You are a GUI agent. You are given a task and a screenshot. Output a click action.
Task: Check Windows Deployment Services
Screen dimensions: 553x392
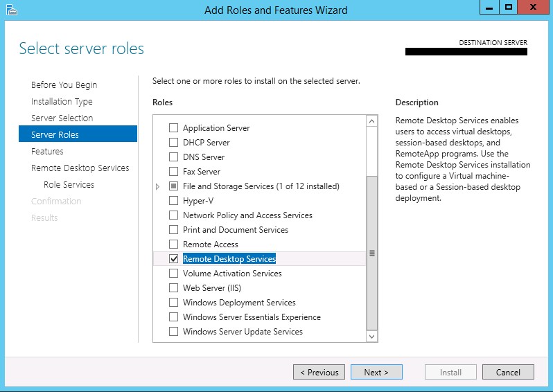point(173,302)
